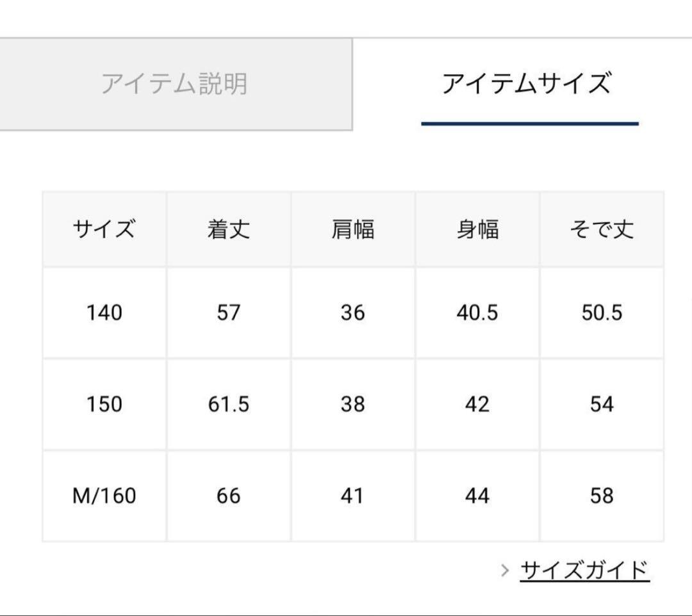692x616 pixels.
Task: Click the 肩幅 column header
Action: point(354,230)
